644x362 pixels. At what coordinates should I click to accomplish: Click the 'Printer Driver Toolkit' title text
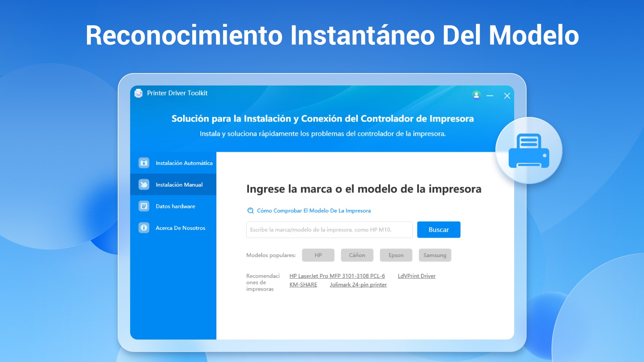tap(177, 93)
